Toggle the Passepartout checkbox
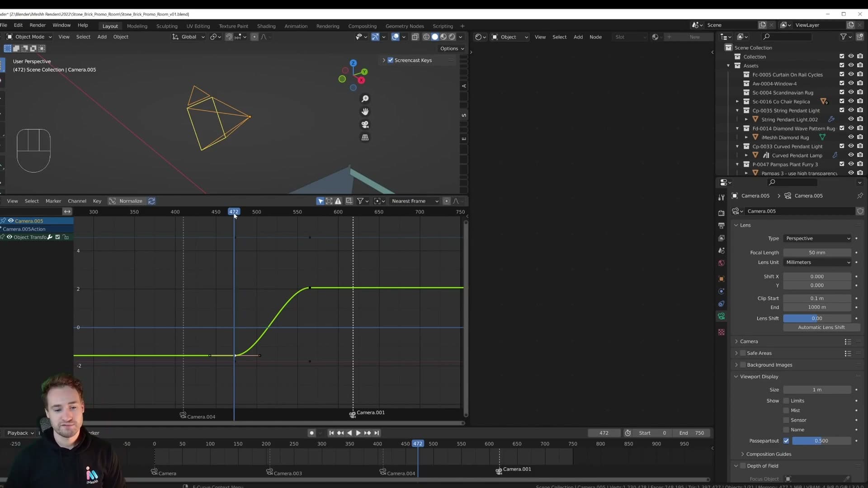Viewport: 868px width, 488px height. click(x=786, y=441)
